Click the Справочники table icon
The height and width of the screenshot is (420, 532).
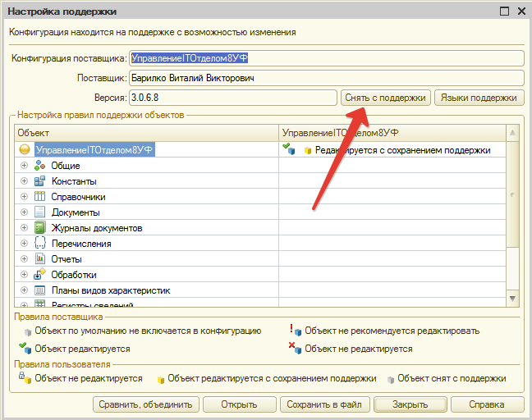click(39, 197)
